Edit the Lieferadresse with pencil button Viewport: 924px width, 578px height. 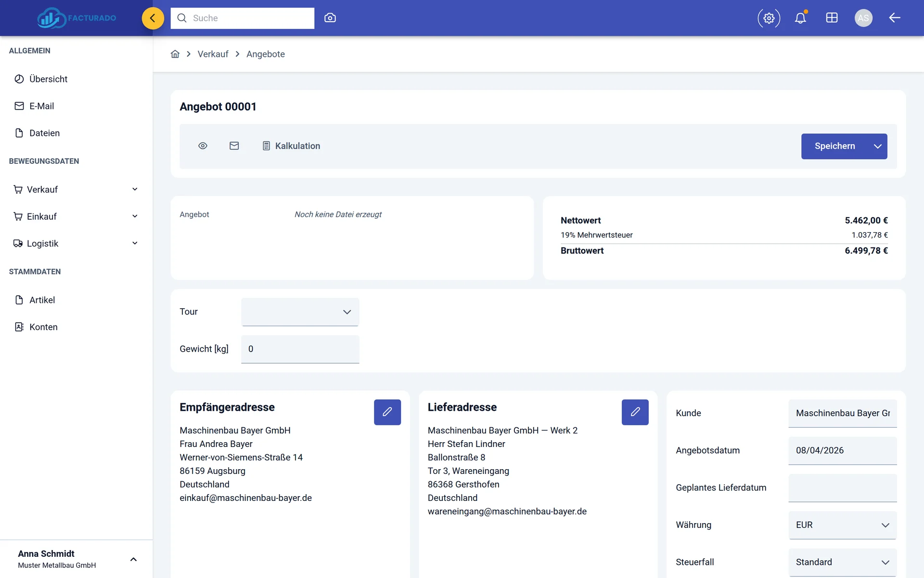[x=635, y=412]
